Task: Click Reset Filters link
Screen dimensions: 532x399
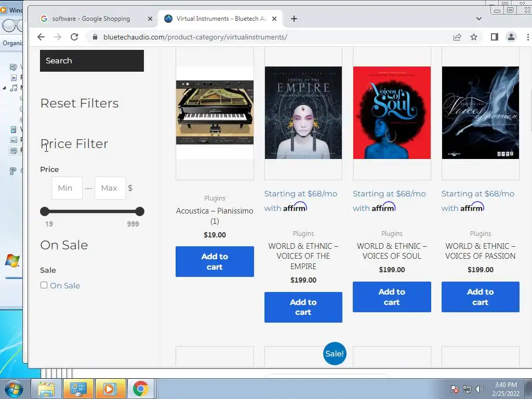Action: 79,103
